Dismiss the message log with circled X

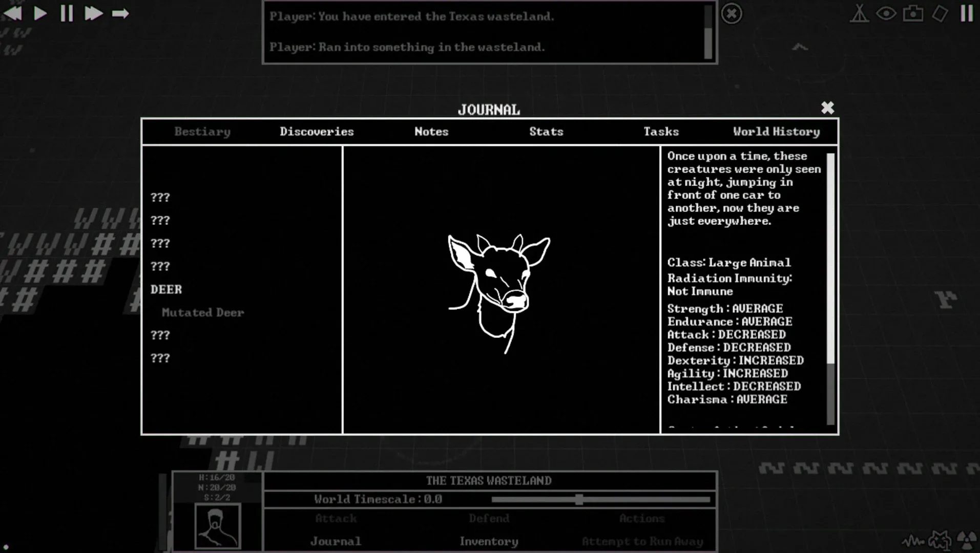click(x=732, y=14)
